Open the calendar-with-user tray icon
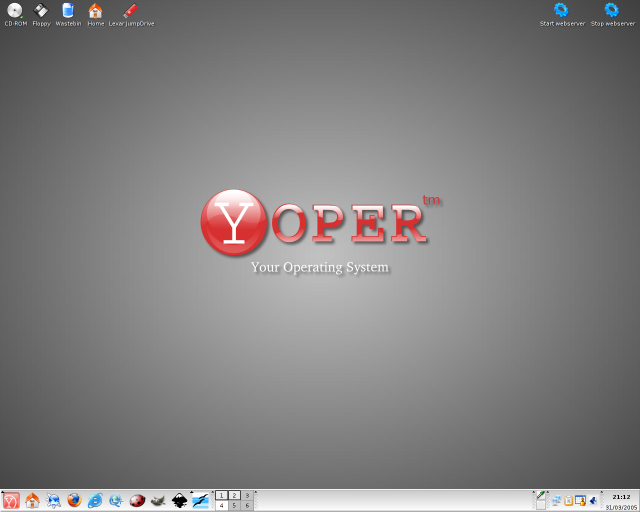640x512 pixels. (580, 501)
